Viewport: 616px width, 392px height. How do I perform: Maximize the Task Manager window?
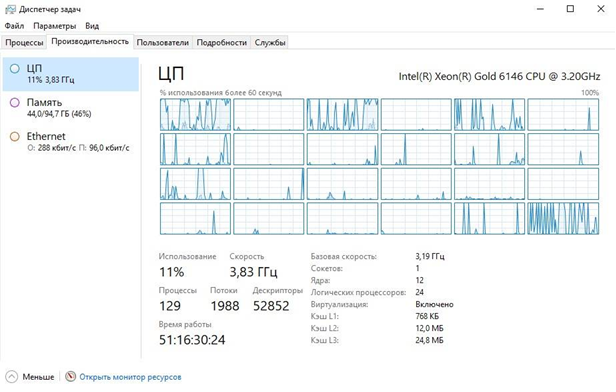coord(570,9)
